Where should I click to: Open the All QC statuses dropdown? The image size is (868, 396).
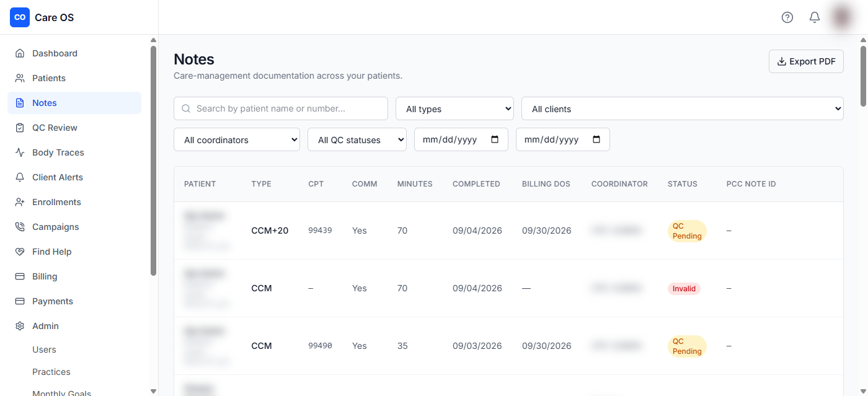[x=357, y=139]
